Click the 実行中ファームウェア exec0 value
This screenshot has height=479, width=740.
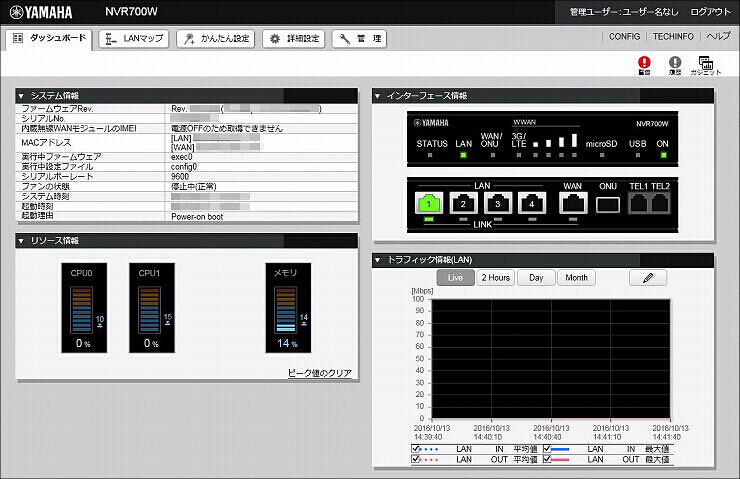(x=182, y=157)
